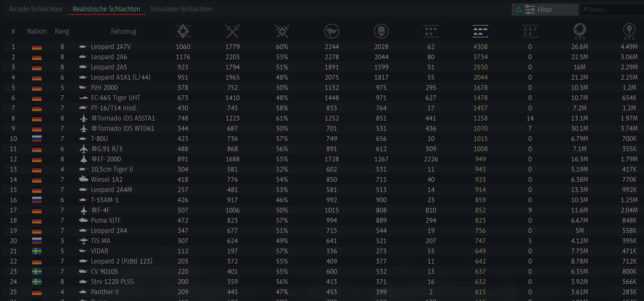
Task: Click the crossed swords with star icon
Action: [282, 31]
